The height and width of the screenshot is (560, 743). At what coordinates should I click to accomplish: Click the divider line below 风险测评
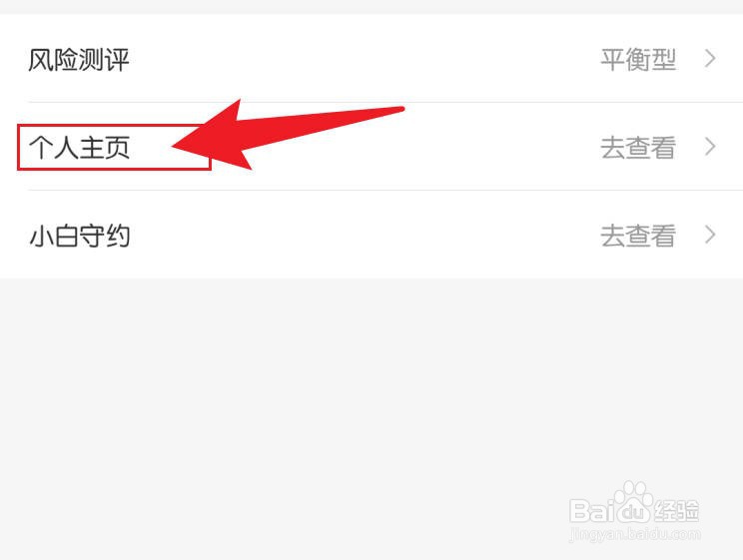[385, 102]
